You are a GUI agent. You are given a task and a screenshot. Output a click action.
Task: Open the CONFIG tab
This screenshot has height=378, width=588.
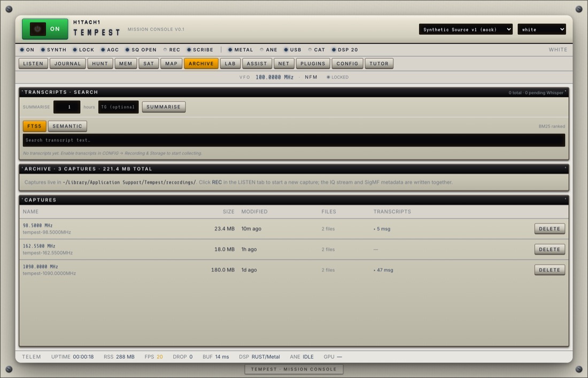[347, 64]
